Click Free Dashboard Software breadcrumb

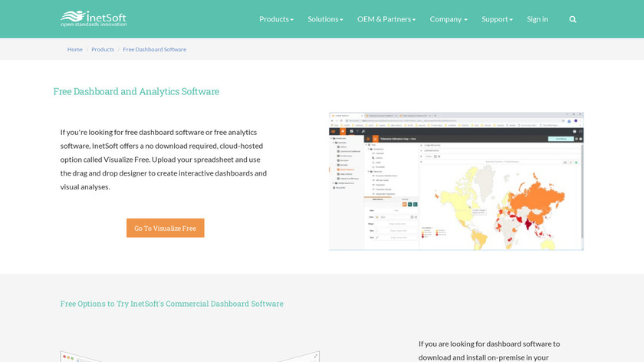[x=154, y=49]
